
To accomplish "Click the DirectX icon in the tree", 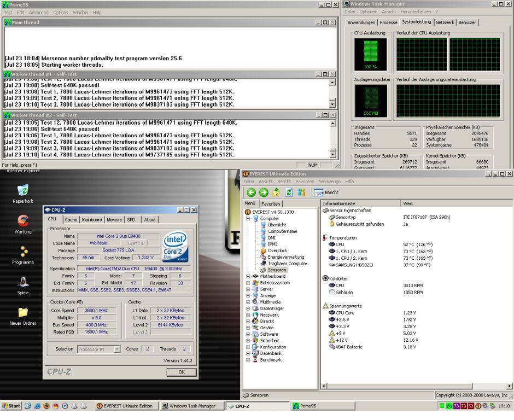I will pyautogui.click(x=256, y=322).
